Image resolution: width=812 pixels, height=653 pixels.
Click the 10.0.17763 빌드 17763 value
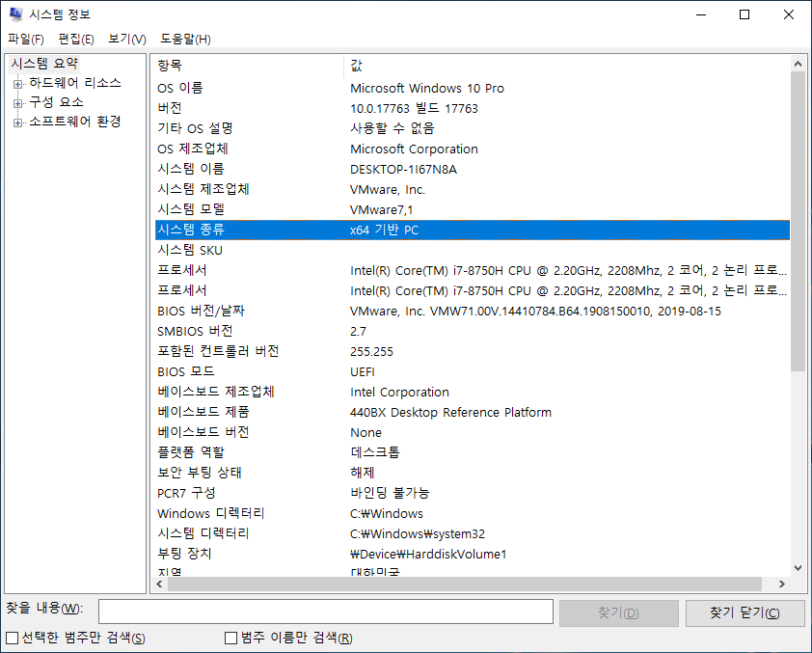click(414, 108)
